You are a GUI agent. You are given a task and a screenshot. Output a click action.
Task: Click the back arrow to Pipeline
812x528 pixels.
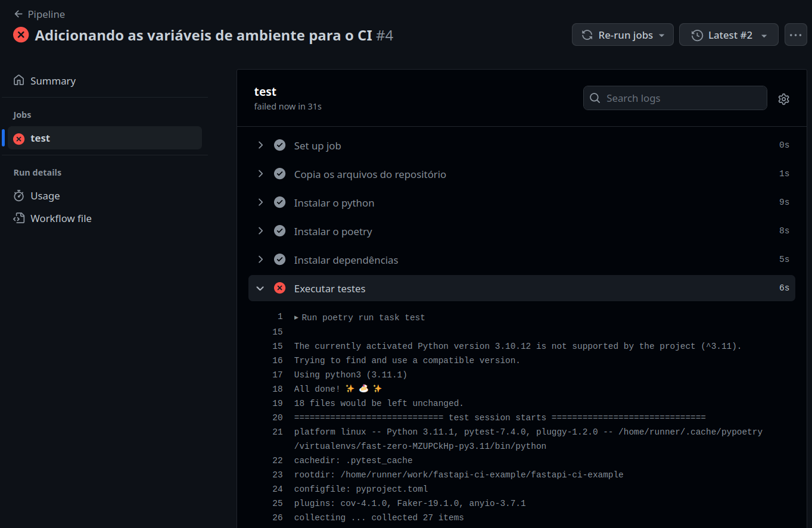click(x=18, y=14)
